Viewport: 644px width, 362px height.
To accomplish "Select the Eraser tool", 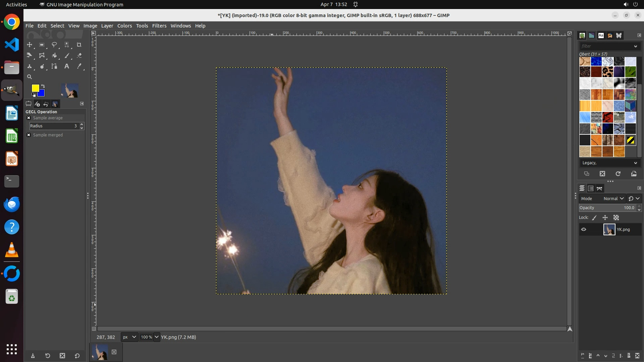I will click(x=79, y=56).
